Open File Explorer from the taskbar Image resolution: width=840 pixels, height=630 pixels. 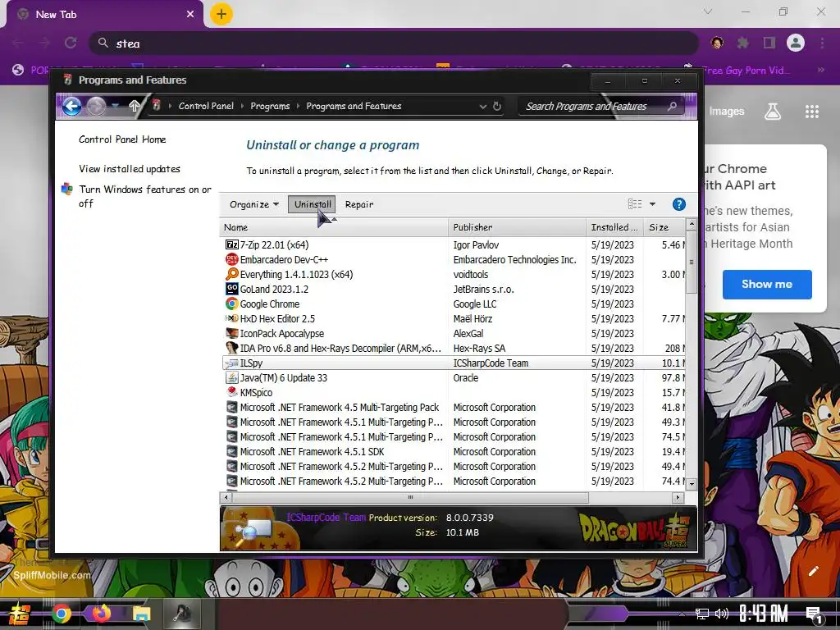141,614
